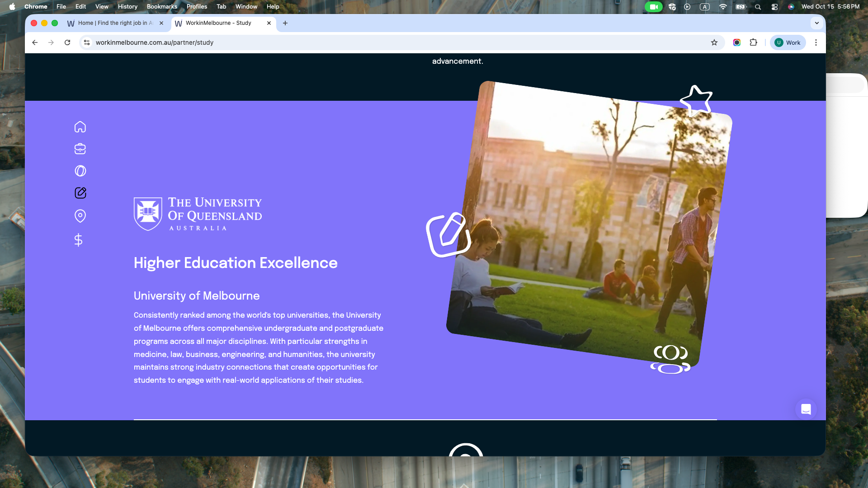Open Chrome extensions puzzle icon
The height and width of the screenshot is (488, 868).
click(753, 42)
